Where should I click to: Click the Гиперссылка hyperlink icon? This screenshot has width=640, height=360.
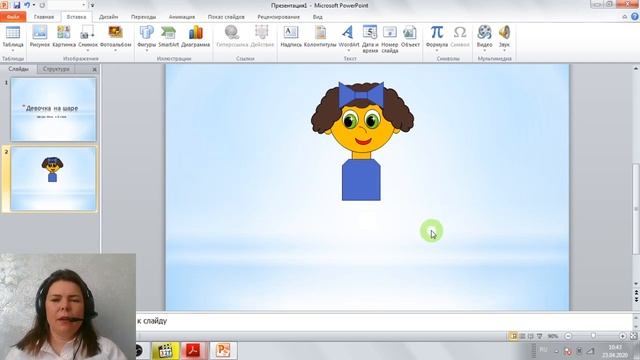click(232, 33)
